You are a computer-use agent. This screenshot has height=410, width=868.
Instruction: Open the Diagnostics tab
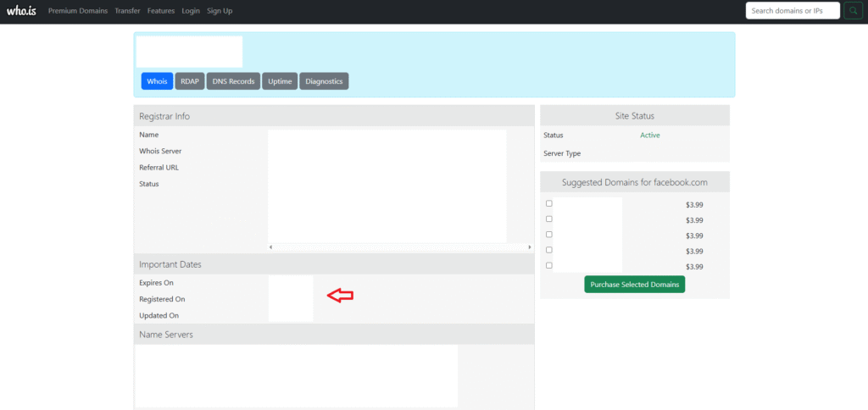click(x=324, y=81)
